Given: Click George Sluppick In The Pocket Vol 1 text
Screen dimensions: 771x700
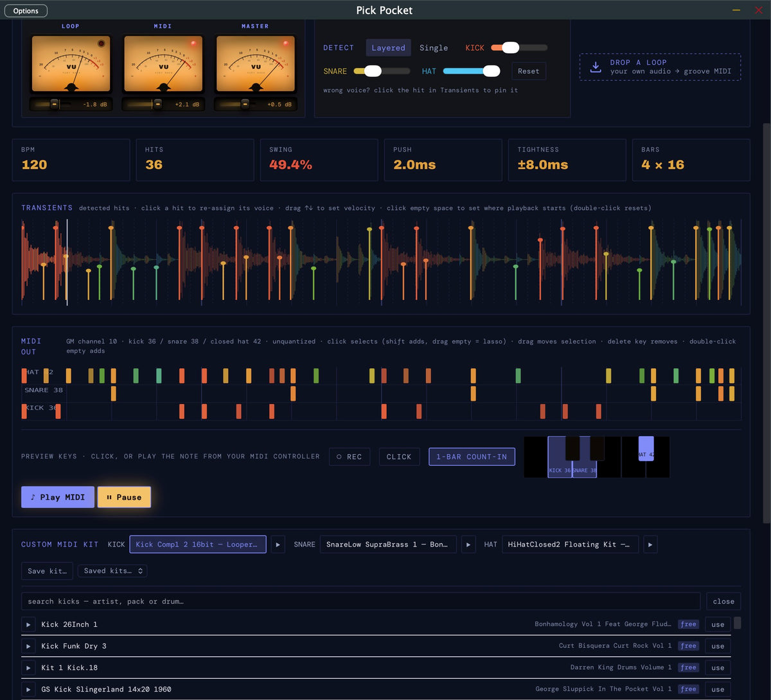Looking at the screenshot, I should click(x=603, y=689).
